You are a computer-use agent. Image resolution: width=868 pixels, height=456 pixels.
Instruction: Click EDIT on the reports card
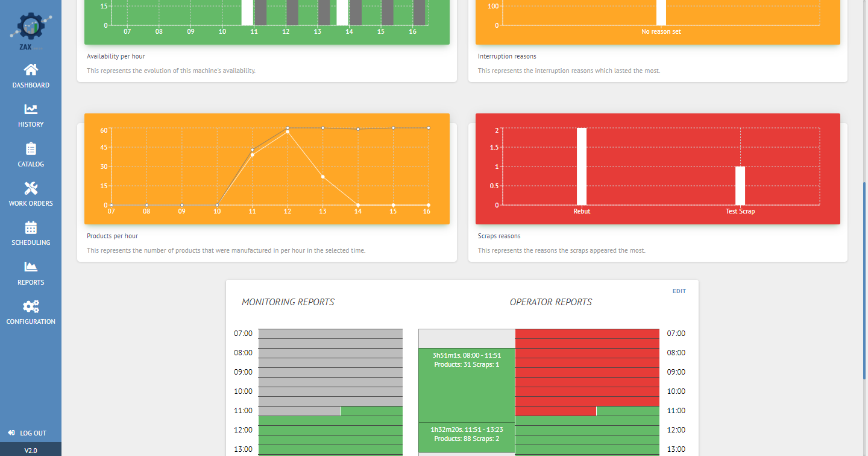679,291
